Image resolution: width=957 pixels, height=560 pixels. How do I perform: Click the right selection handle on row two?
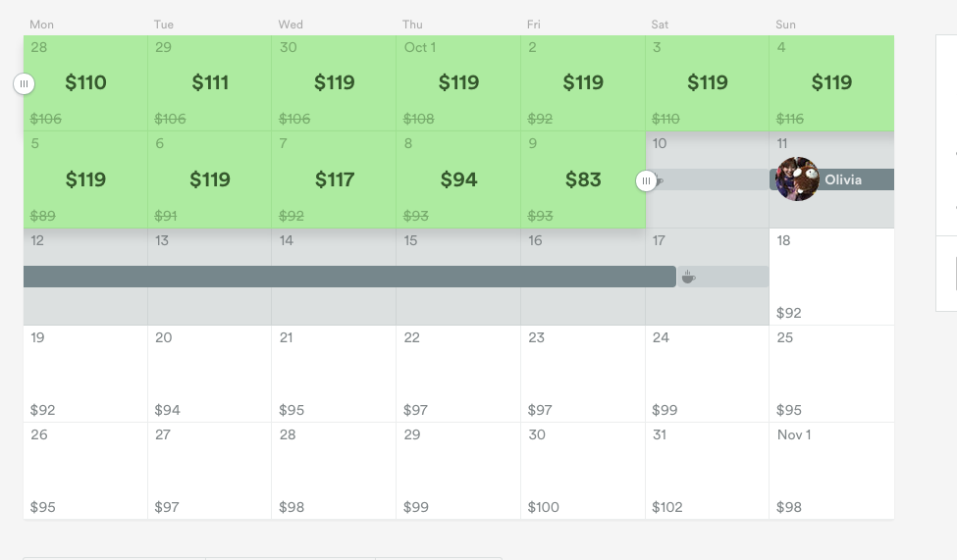point(646,180)
